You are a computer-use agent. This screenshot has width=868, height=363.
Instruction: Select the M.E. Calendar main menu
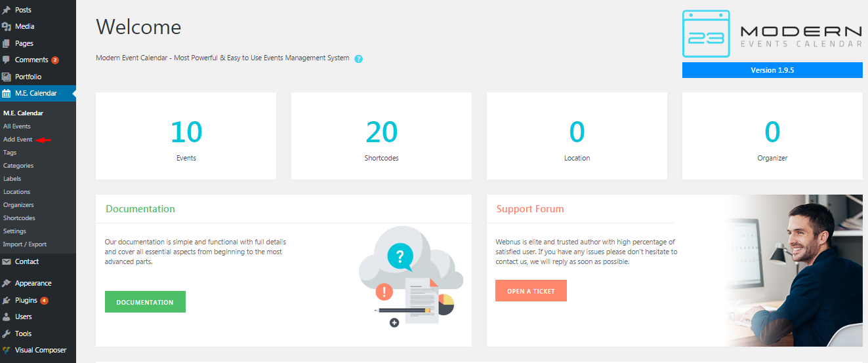[38, 93]
